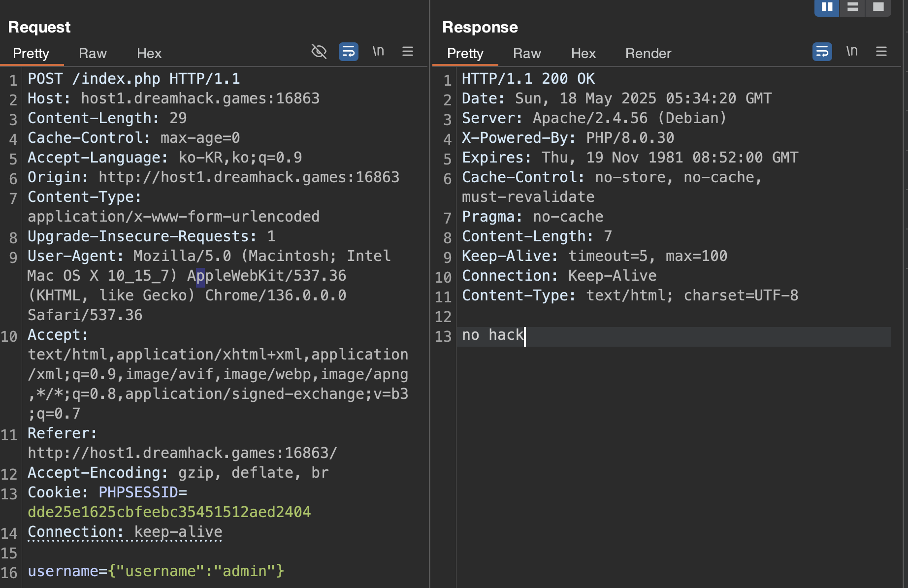Click the Pragma: no-cache header
The image size is (908, 588).
pyautogui.click(x=533, y=217)
